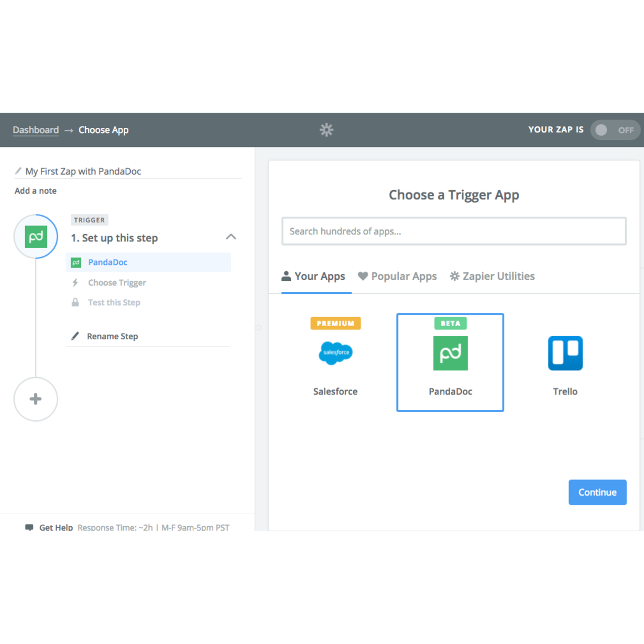Go back to Dashboard via breadcrumb link
The image size is (644, 644).
pyautogui.click(x=36, y=130)
